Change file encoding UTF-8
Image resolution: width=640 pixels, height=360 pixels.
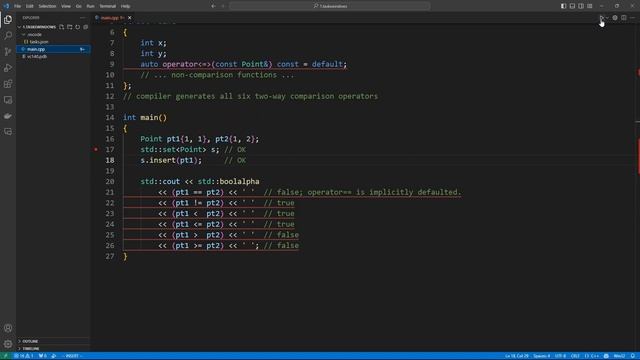tap(561, 356)
